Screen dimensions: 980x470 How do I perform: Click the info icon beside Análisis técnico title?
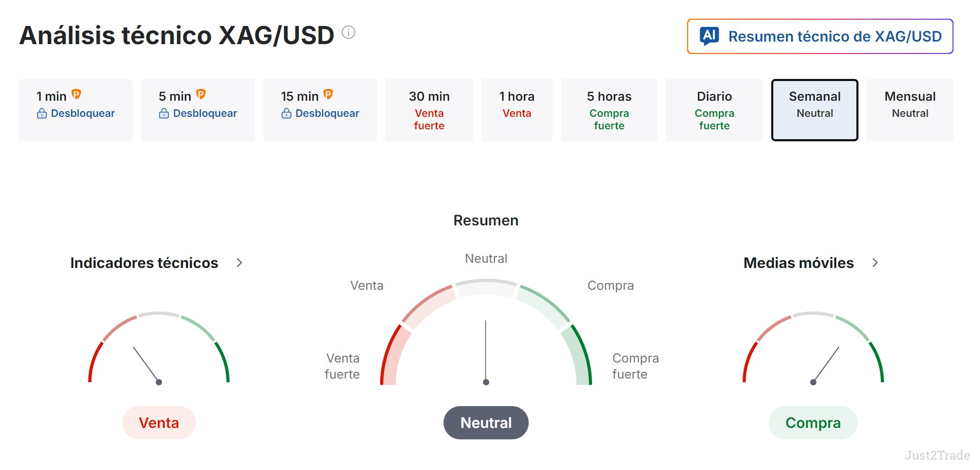point(348,33)
